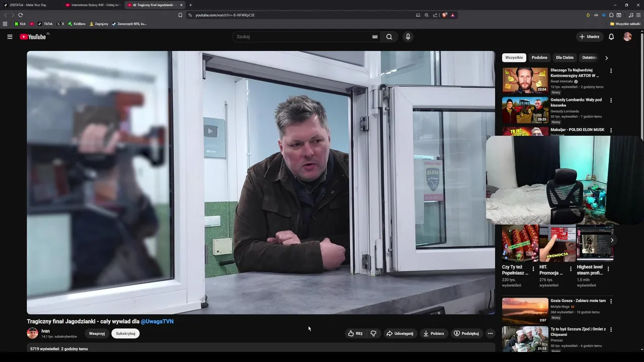This screenshot has height=362, width=644.
Task: Open the TikTok bookmark
Action: click(x=45, y=24)
